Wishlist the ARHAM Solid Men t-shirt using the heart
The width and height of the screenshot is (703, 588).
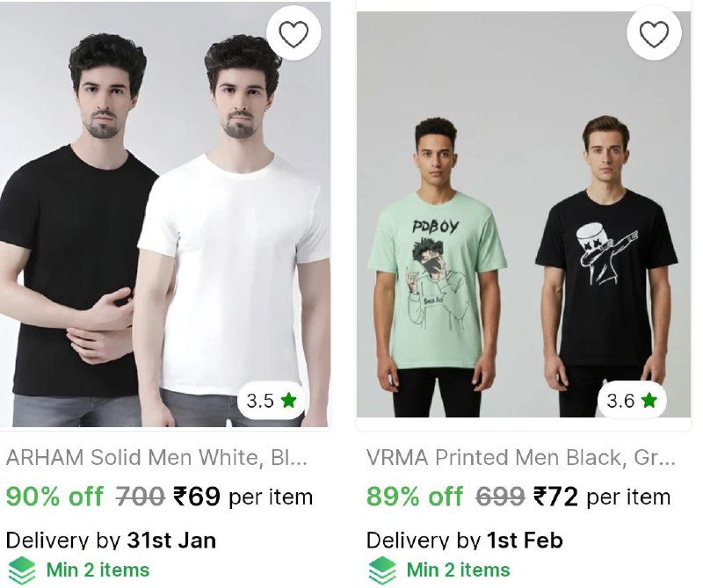pyautogui.click(x=294, y=34)
